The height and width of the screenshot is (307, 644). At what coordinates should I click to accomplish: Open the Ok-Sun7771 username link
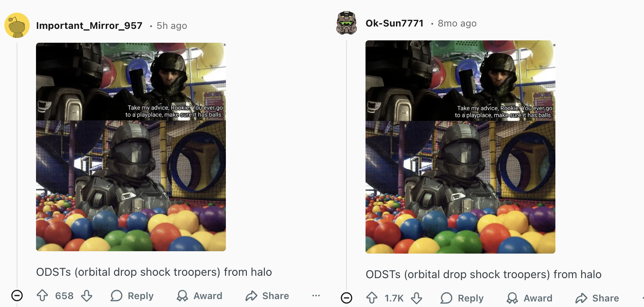[394, 23]
